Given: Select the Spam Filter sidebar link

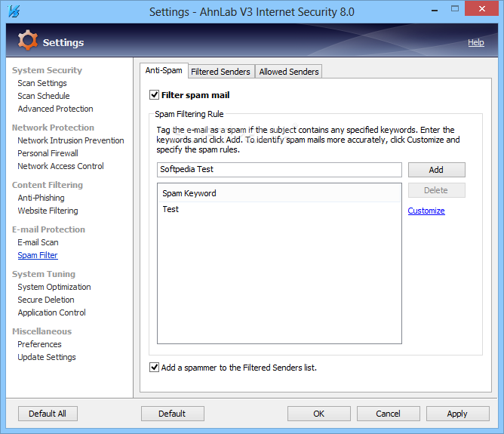Looking at the screenshot, I should tap(38, 255).
